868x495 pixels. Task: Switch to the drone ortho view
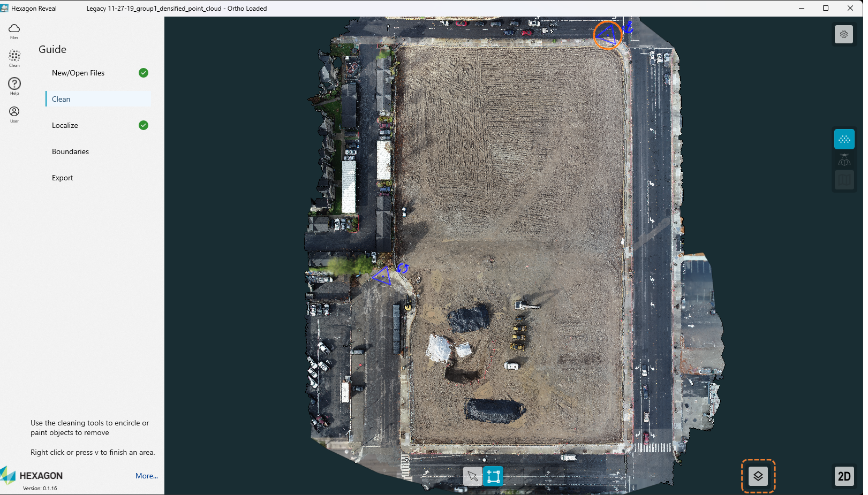tap(844, 159)
